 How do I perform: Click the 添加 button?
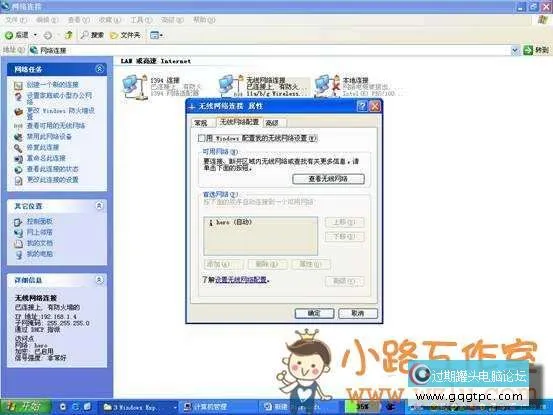[223, 264]
